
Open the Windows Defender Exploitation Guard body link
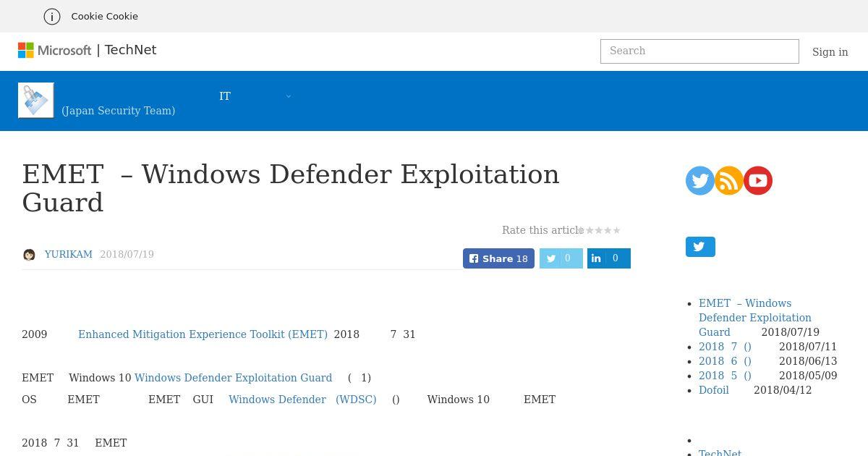233,378
